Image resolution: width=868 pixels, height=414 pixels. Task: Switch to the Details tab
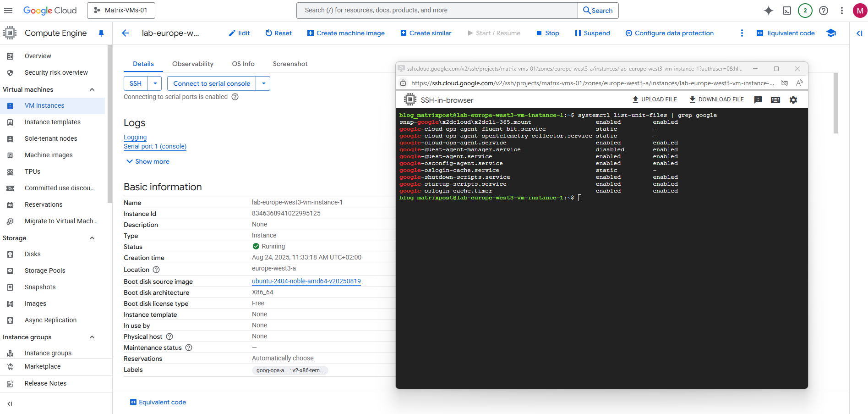click(x=143, y=64)
